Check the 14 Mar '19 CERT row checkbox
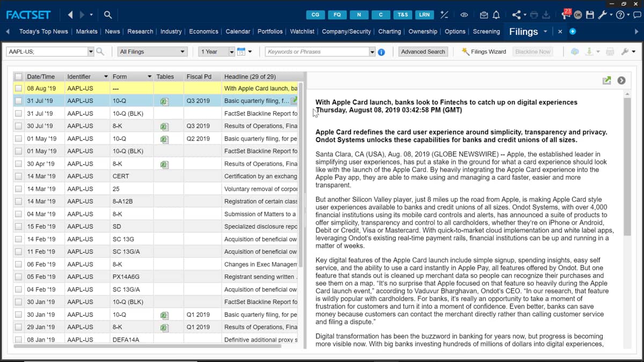Image resolution: width=644 pixels, height=362 pixels. click(19, 176)
